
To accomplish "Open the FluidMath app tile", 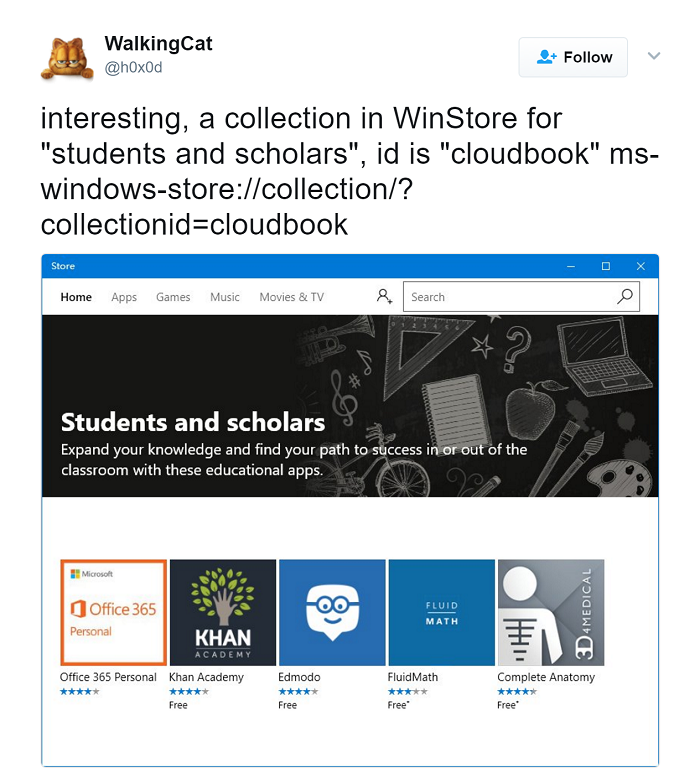I will (x=441, y=612).
